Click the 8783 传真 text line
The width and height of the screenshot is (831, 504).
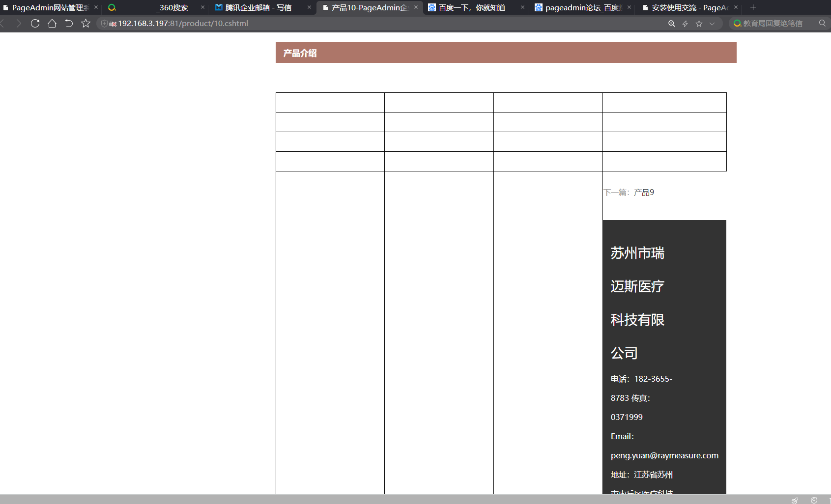click(630, 398)
